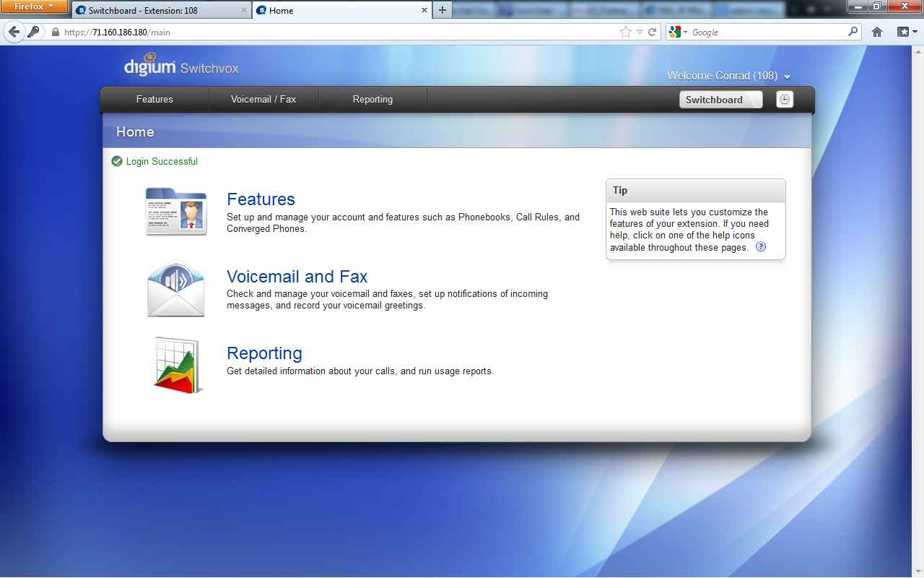Open a new tab with the plus button
924x578 pixels.
coord(443,10)
